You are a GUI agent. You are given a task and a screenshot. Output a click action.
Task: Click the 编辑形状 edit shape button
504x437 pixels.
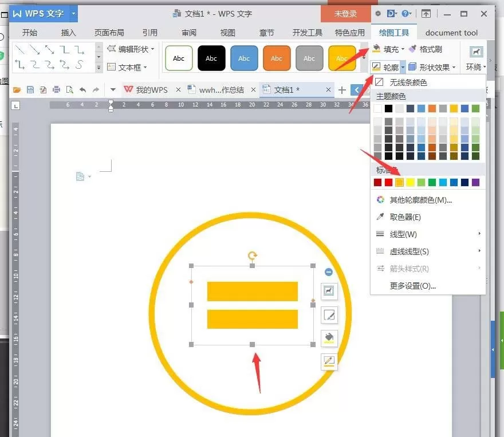[131, 49]
